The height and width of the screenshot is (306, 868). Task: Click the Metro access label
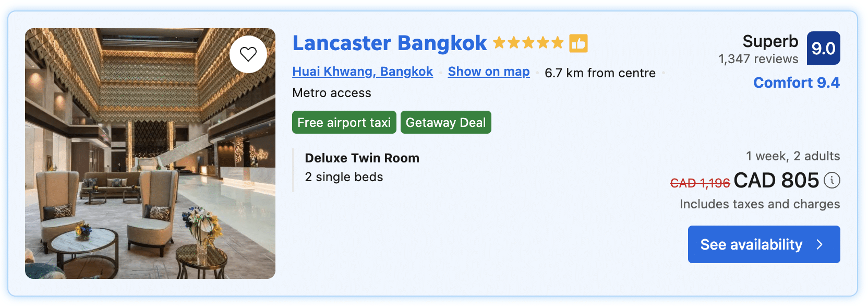(x=332, y=93)
